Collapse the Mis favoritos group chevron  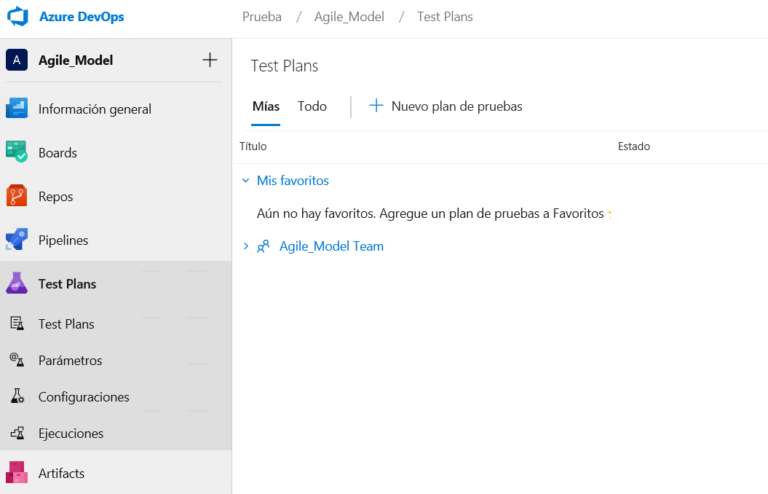pyautogui.click(x=246, y=181)
